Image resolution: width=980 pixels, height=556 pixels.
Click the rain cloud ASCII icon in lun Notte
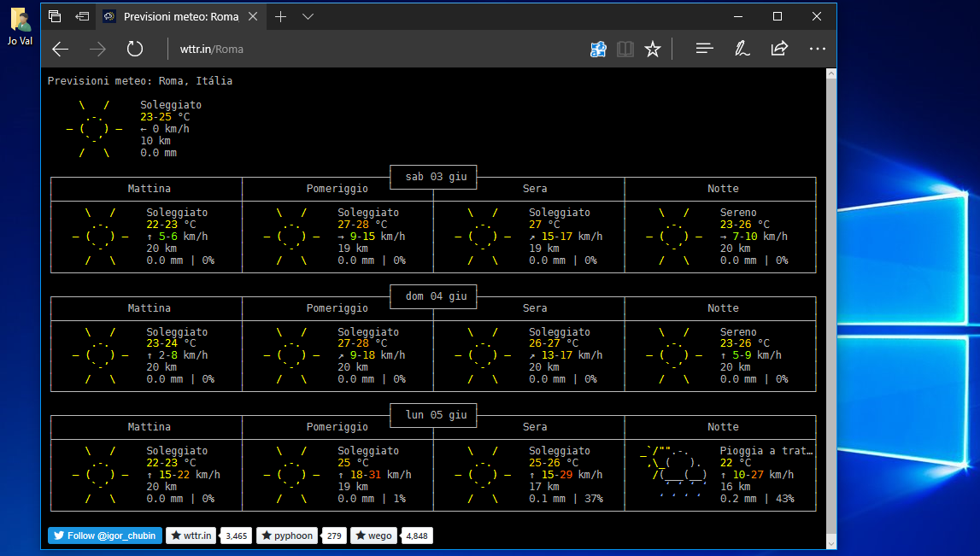coord(674,473)
